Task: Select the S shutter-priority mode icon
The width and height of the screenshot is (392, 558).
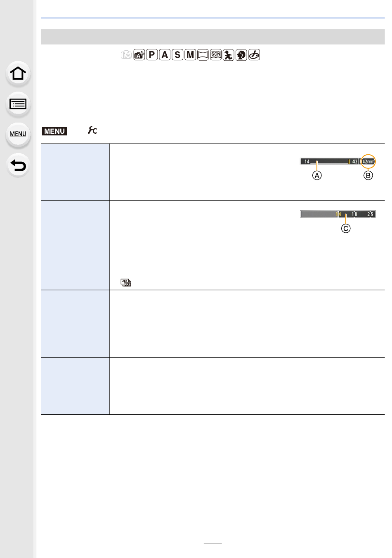Action: (177, 55)
